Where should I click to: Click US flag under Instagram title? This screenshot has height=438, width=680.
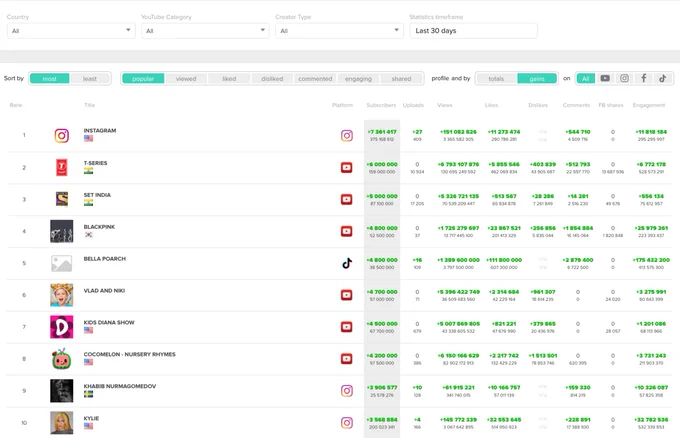[88, 138]
